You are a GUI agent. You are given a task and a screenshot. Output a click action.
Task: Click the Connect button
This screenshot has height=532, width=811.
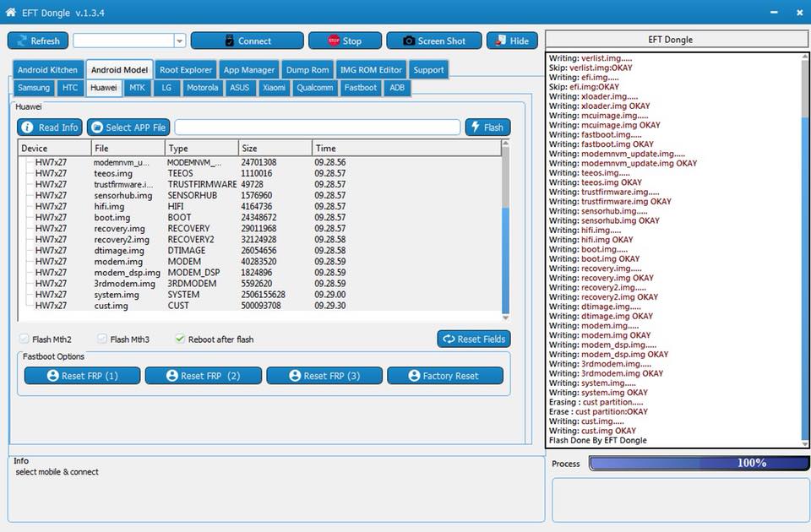(x=248, y=41)
